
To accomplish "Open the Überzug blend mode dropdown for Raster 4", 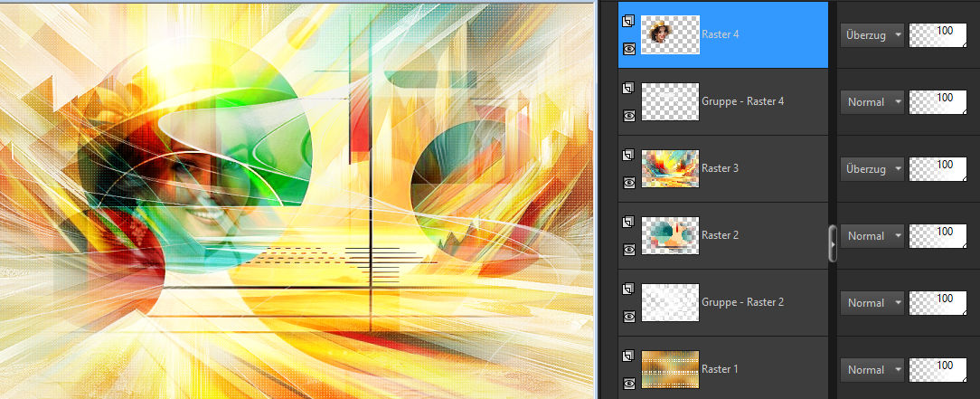I will (872, 35).
